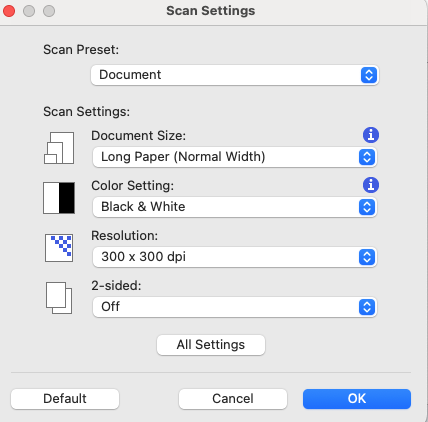Click the stacked pages Document Size icon
This screenshot has height=422, width=428.
59,148
